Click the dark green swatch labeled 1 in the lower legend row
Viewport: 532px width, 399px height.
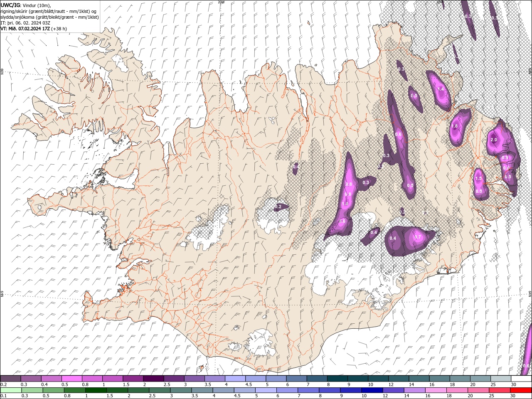[96, 390]
